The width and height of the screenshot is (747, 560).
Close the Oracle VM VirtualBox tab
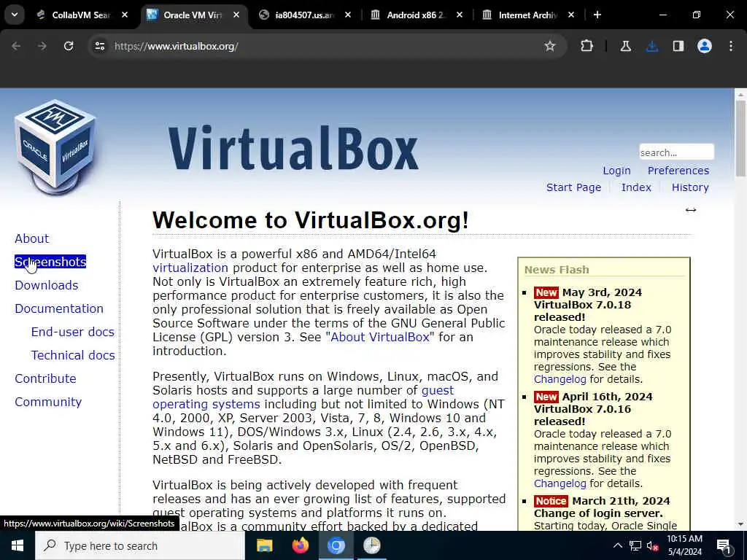(236, 15)
